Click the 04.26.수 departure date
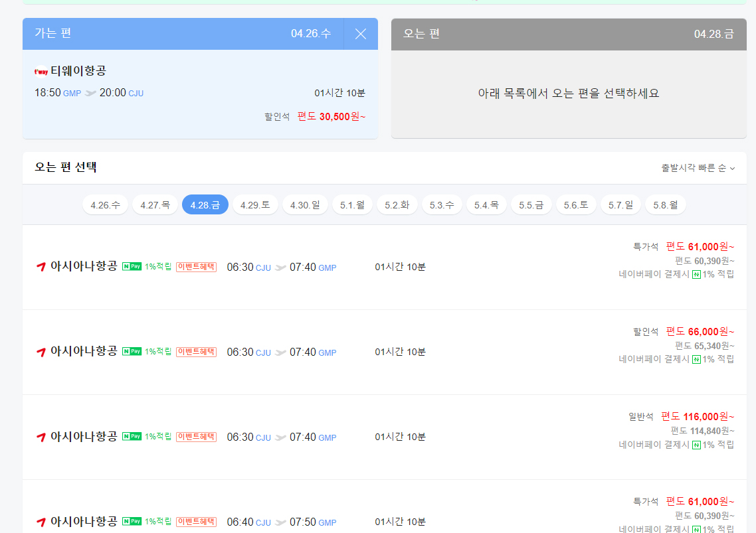The height and width of the screenshot is (533, 756). 311,34
